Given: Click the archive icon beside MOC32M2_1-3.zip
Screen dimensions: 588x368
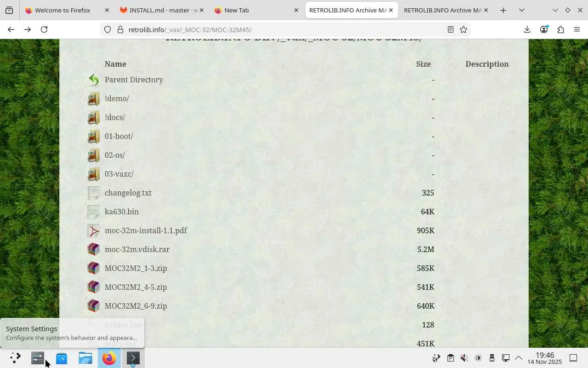Looking at the screenshot, I should point(94,268).
